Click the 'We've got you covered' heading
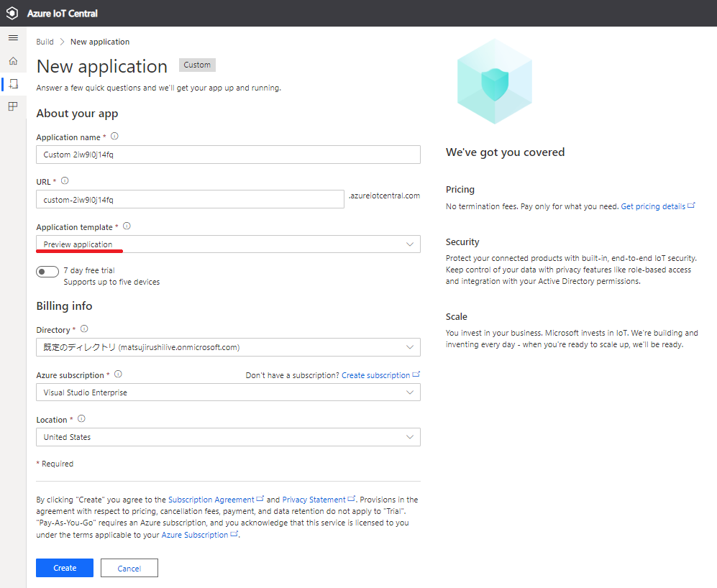717x588 pixels. coord(506,152)
